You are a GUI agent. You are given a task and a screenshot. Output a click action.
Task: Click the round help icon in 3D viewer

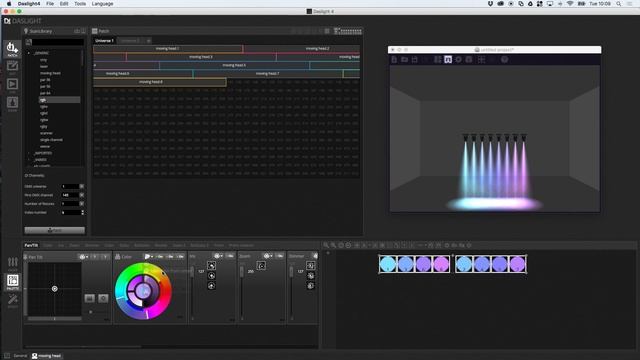[x=504, y=60]
